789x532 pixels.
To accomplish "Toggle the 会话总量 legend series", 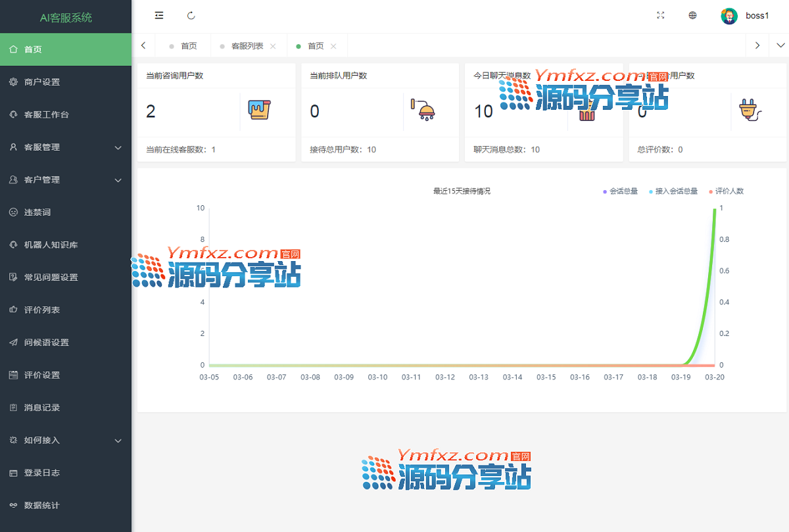I will pyautogui.click(x=620, y=191).
